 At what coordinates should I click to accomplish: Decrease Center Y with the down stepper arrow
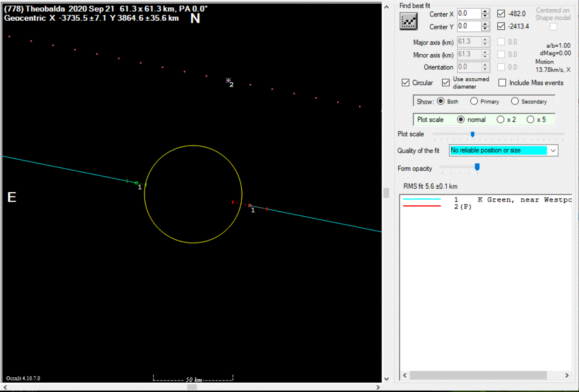pyautogui.click(x=485, y=29)
